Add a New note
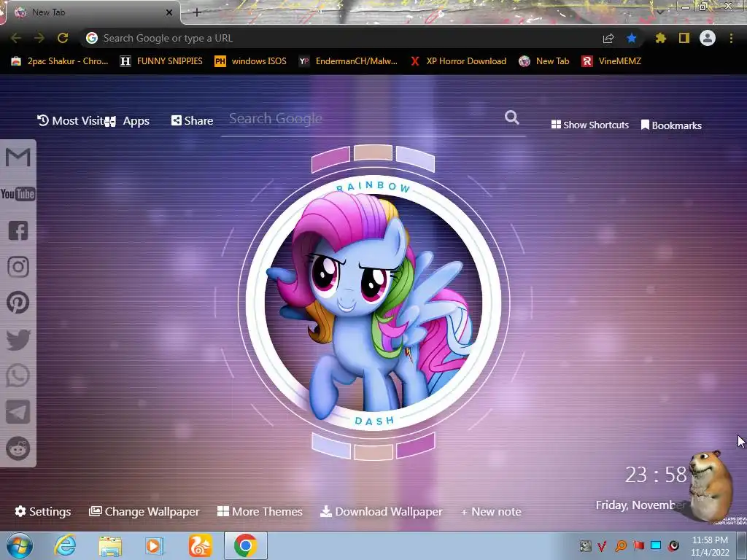Viewport: 747px width, 560px height. [491, 511]
